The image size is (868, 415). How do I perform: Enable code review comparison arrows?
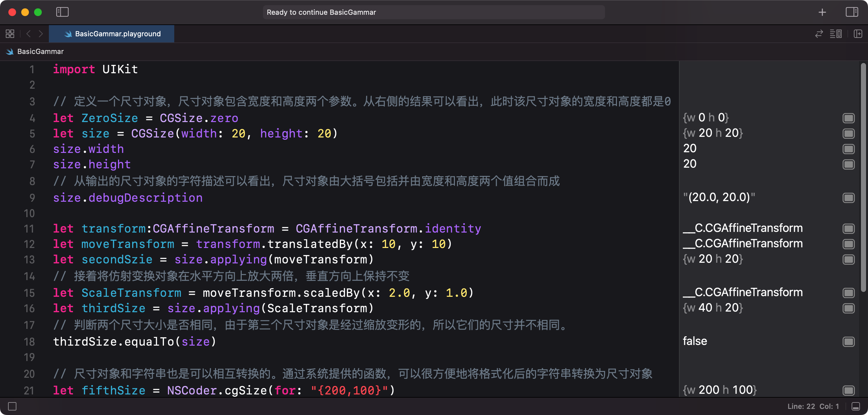pyautogui.click(x=819, y=34)
